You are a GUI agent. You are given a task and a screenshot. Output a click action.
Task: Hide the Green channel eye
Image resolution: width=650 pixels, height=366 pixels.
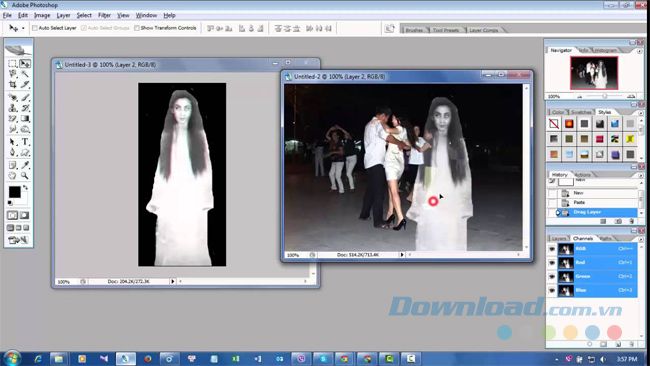[552, 276]
